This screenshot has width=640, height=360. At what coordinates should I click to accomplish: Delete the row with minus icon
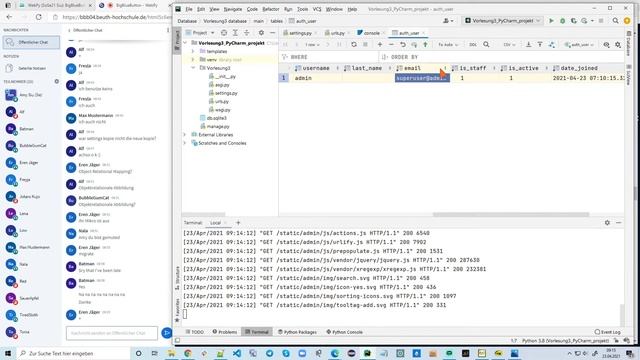point(391,44)
